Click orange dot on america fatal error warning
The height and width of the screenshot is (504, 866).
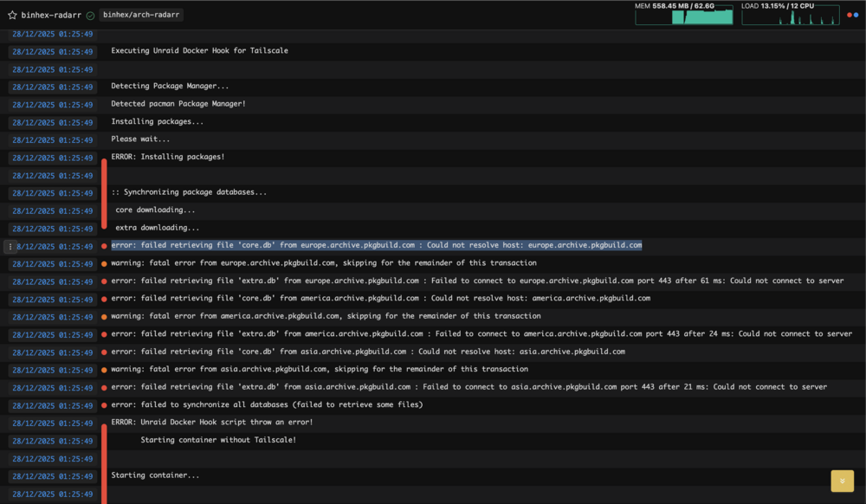click(x=104, y=317)
